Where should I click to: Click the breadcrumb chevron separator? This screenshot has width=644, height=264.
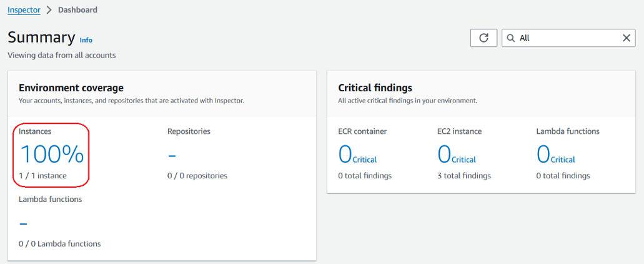49,10
